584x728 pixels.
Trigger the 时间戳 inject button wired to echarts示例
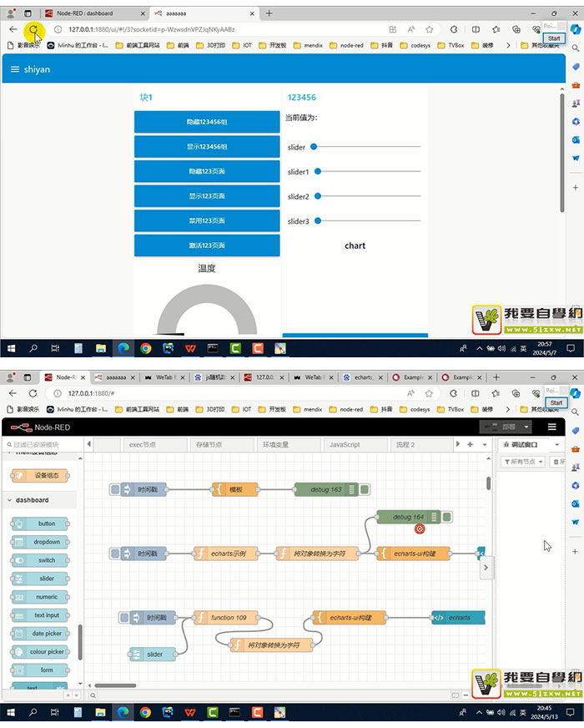click(x=115, y=554)
